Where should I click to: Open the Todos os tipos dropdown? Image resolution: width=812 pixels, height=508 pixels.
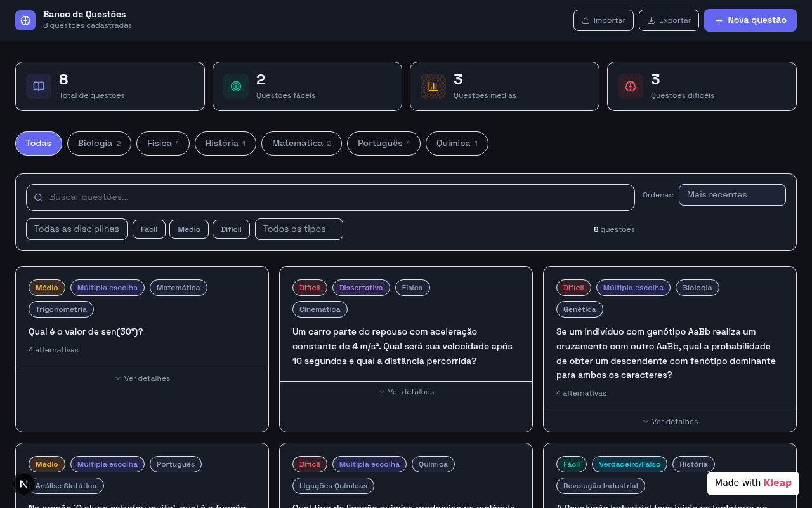(x=299, y=229)
